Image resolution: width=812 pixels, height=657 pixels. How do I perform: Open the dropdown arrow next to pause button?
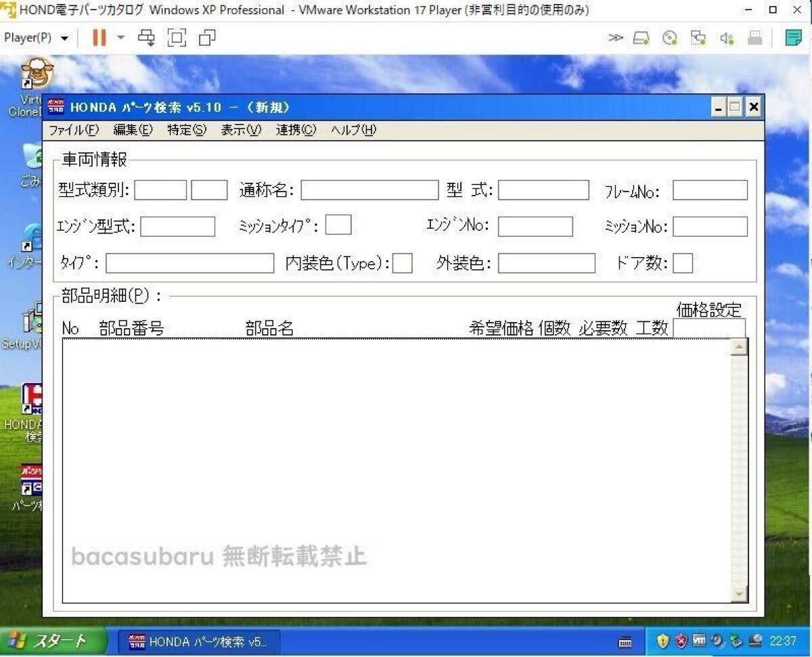[121, 37]
